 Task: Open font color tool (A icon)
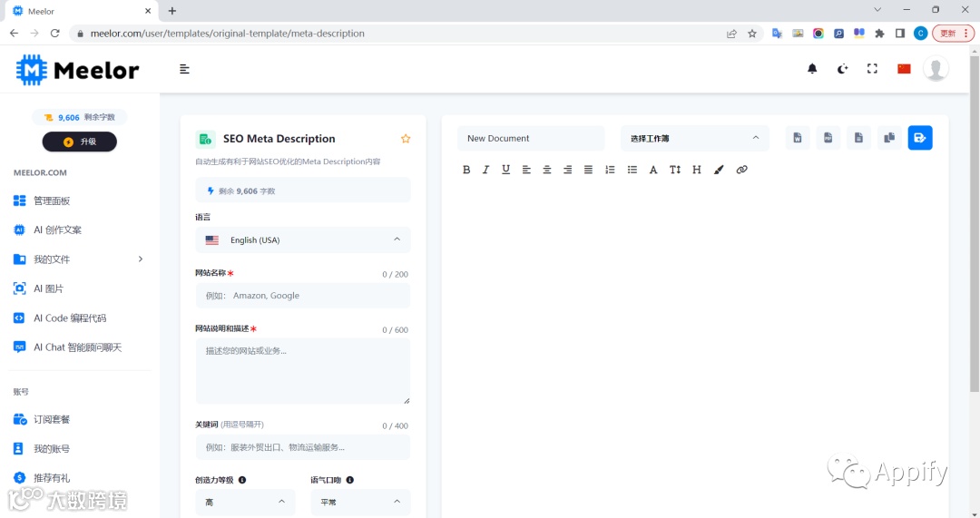(x=653, y=170)
